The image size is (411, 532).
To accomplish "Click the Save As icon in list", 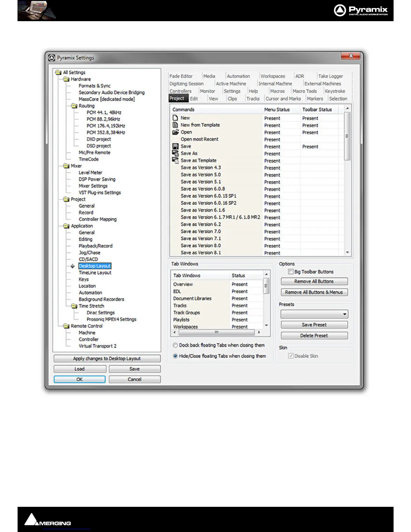I will pyautogui.click(x=175, y=153).
